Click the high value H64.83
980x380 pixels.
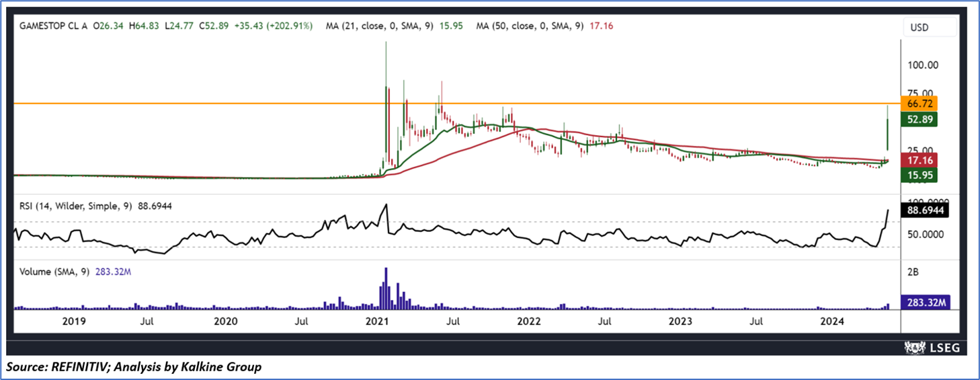[142, 26]
